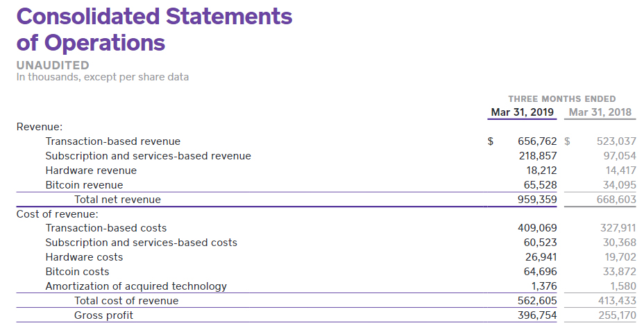
Task: Select the Transaction-based revenue row label
Action: tap(112, 141)
